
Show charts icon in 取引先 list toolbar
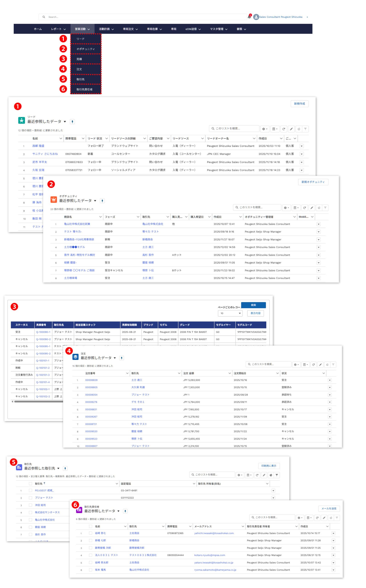[271, 475]
